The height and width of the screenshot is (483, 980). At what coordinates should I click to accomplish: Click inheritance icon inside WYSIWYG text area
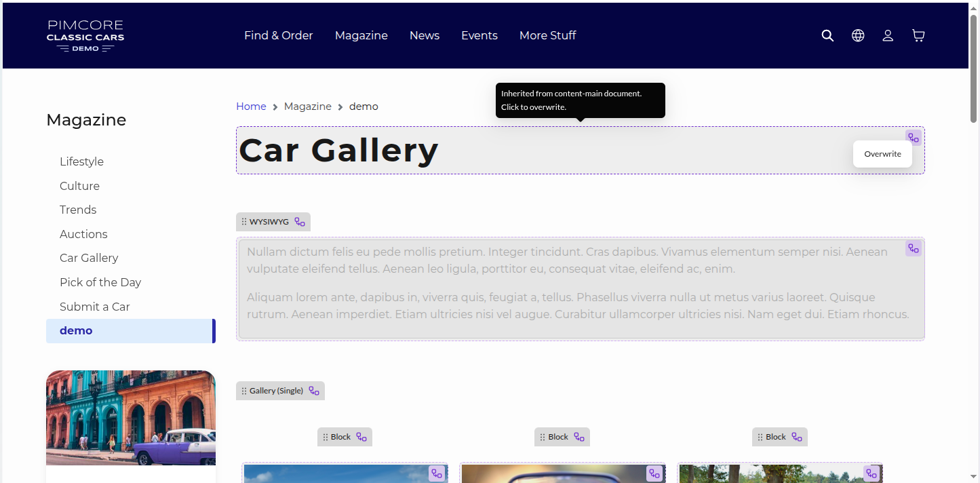914,248
